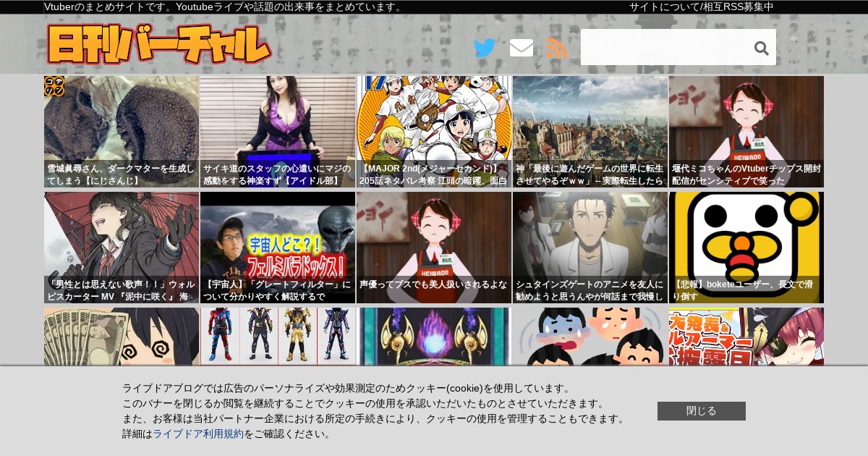This screenshot has width=868, height=456.
Task: Open ライブドア利用規約 link
Action: [198, 434]
